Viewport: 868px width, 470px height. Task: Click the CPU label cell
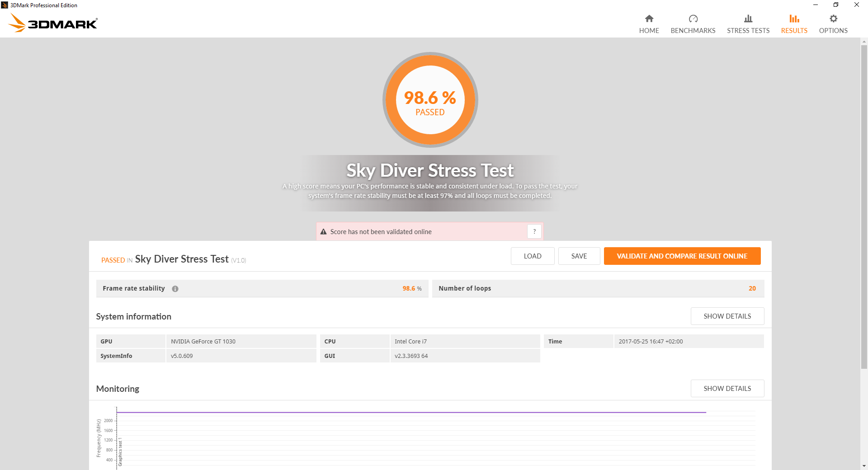[x=354, y=342]
